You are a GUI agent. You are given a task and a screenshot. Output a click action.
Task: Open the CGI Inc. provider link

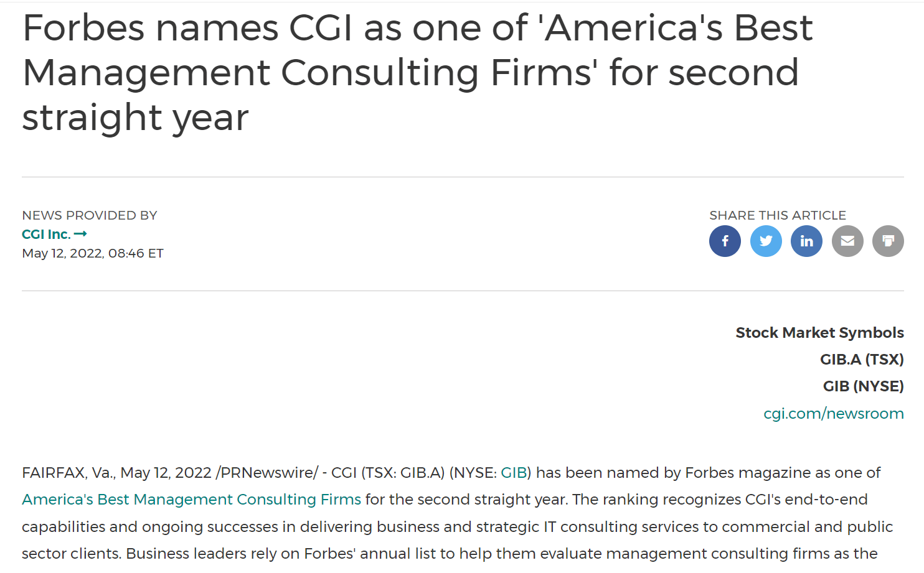point(46,235)
